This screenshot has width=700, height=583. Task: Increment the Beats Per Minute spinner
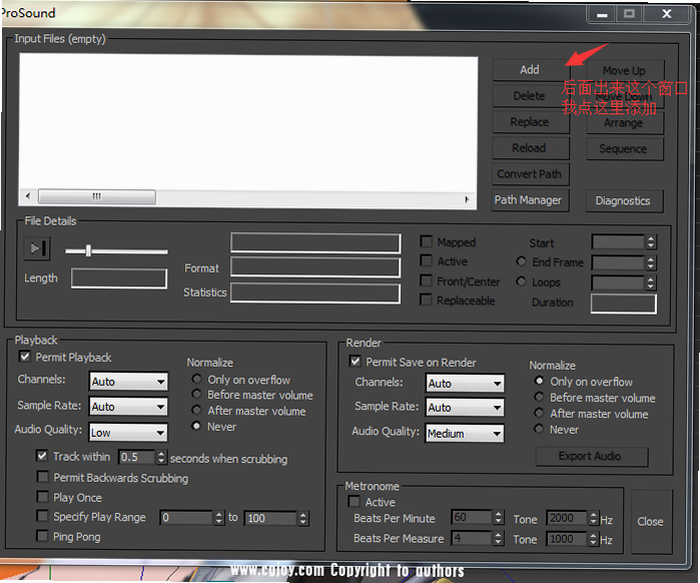click(x=499, y=514)
